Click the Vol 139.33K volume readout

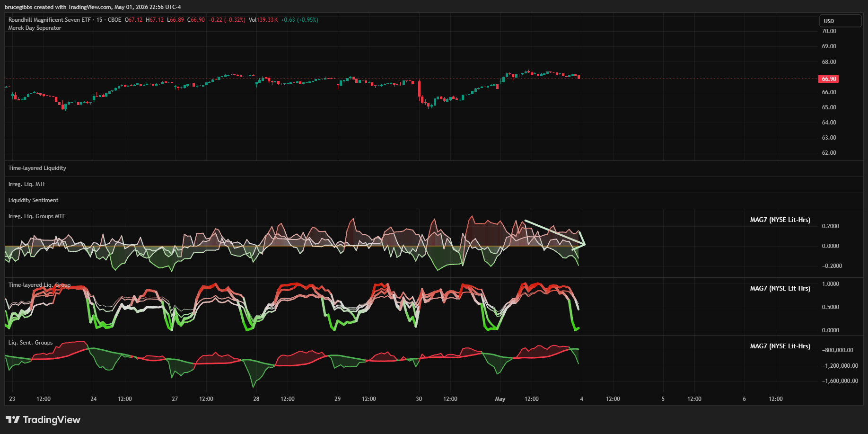(263, 20)
